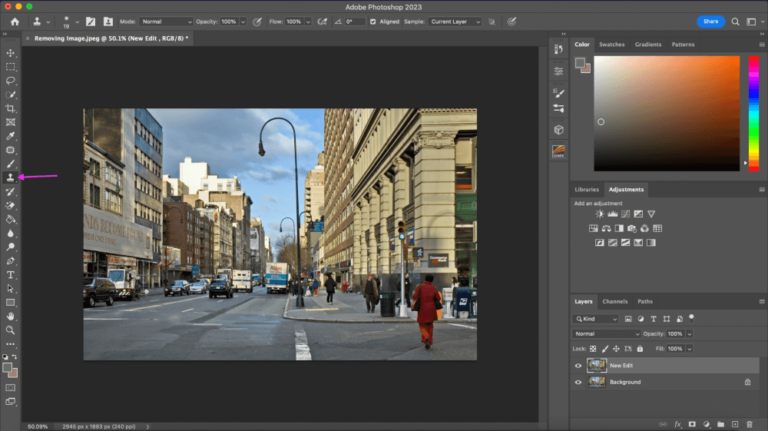Create a new layer with plus icon
Viewport: 768px width, 431px height.
click(735, 424)
